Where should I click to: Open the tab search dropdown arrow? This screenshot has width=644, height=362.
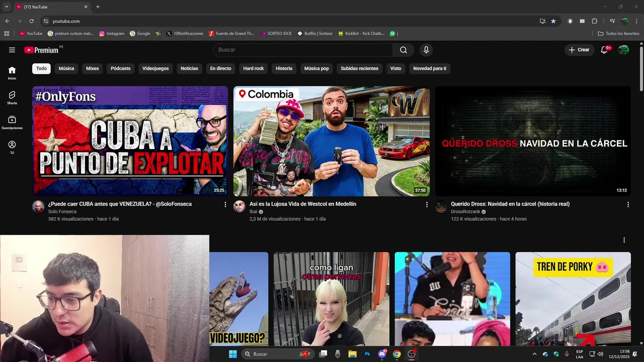point(7,7)
